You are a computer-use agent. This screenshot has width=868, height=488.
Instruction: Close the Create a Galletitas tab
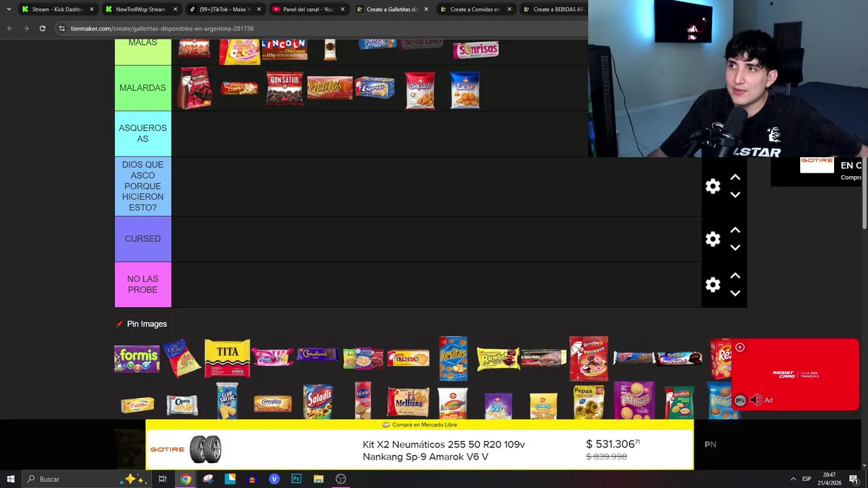[426, 9]
